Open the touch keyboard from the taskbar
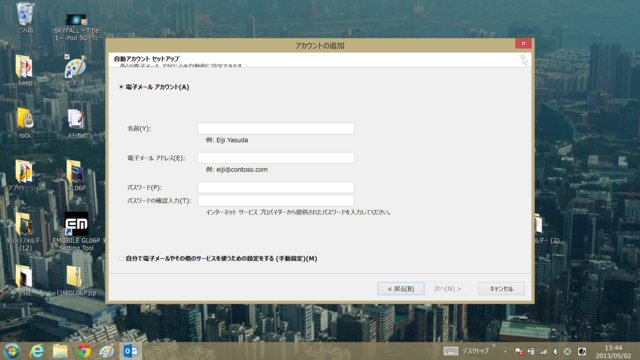The width and height of the screenshot is (640, 360). (451, 351)
